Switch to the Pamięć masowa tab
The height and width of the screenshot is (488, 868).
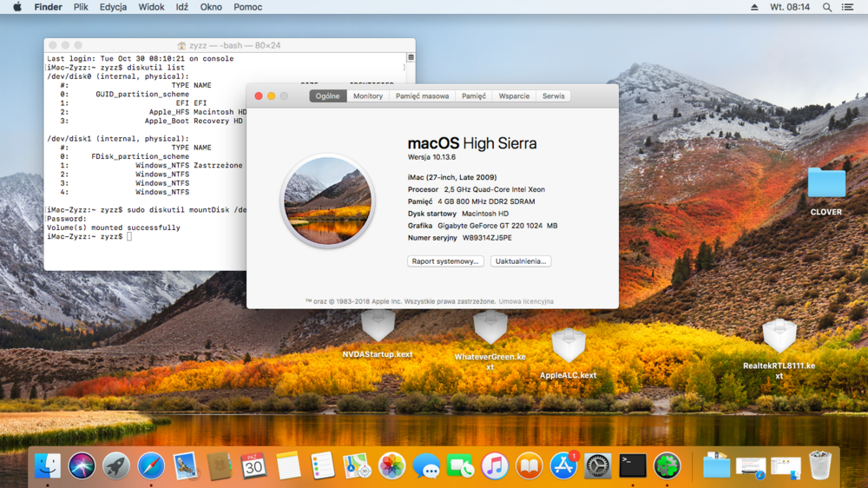tap(422, 96)
